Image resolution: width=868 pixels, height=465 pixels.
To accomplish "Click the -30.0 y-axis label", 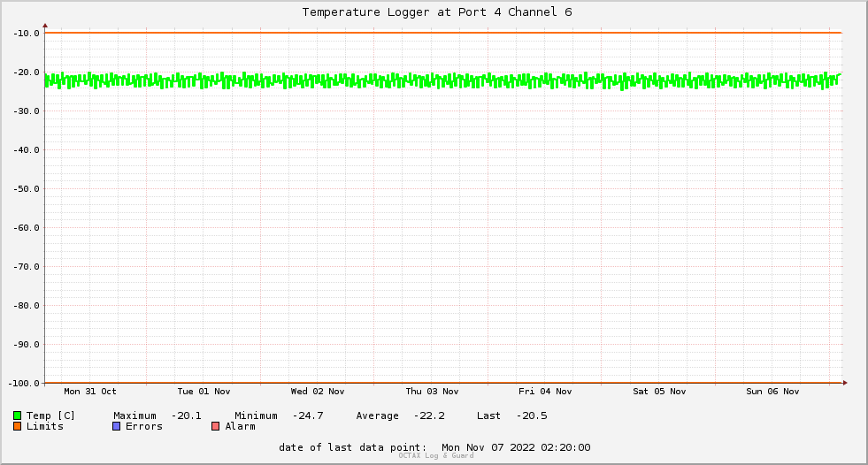I will pyautogui.click(x=27, y=111).
